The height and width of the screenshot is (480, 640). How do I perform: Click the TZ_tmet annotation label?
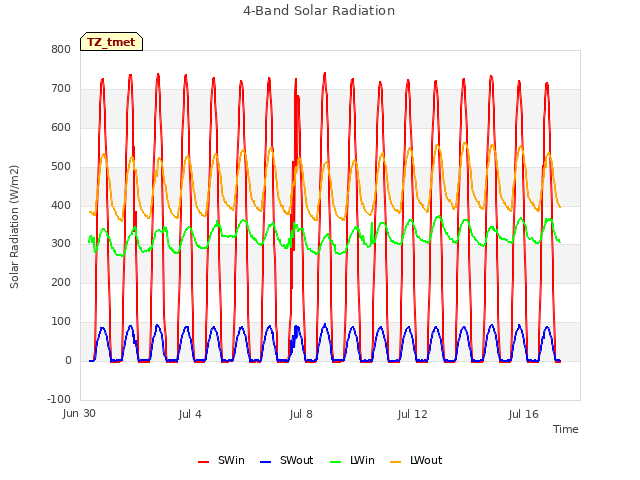tap(111, 42)
